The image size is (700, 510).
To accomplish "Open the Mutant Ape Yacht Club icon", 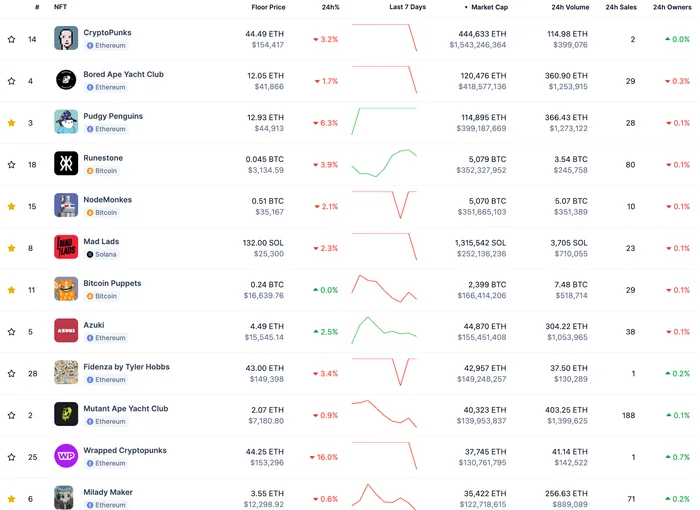I will (x=66, y=414).
